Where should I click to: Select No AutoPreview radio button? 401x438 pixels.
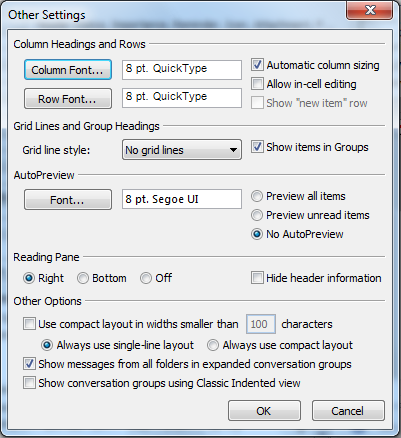257,234
